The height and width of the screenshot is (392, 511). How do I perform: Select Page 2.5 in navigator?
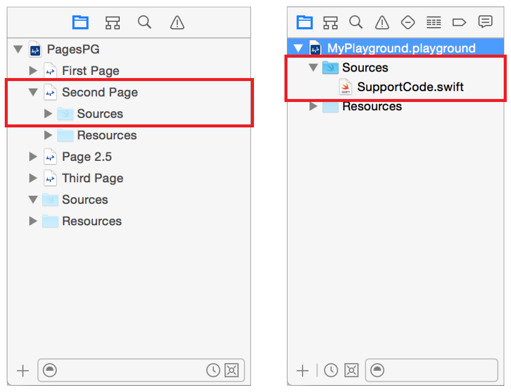tap(87, 157)
